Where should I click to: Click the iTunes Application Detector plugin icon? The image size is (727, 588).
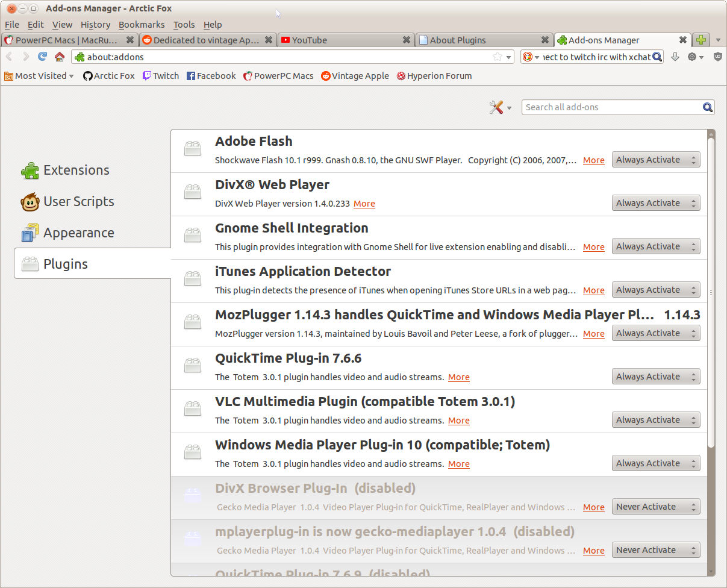coord(193,278)
